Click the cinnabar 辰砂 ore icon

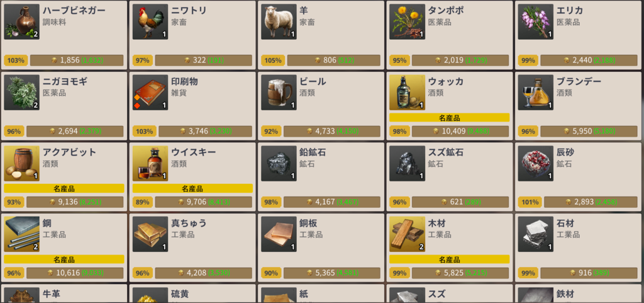click(536, 163)
